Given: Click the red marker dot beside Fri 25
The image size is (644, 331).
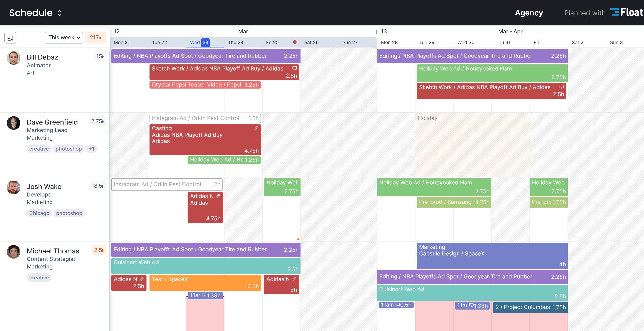Looking at the screenshot, I should [x=295, y=42].
